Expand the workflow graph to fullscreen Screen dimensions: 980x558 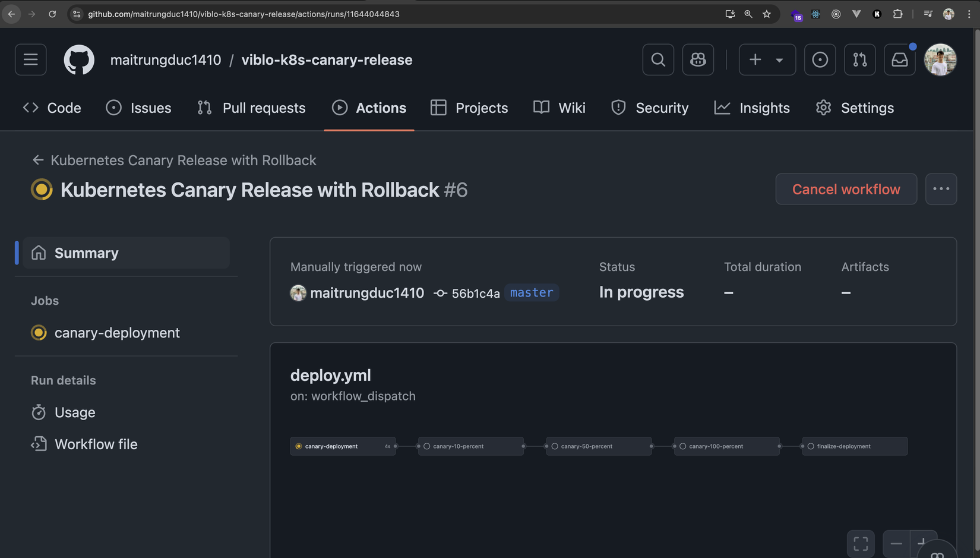[x=860, y=543]
